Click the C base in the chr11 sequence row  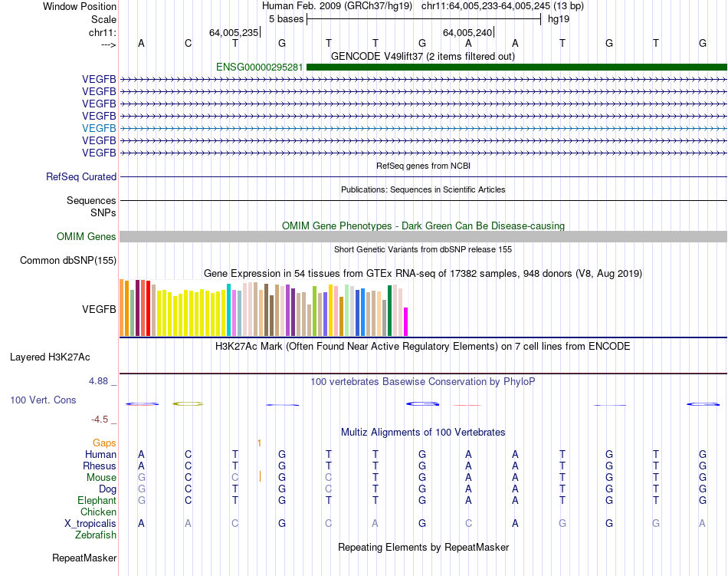tap(188, 43)
